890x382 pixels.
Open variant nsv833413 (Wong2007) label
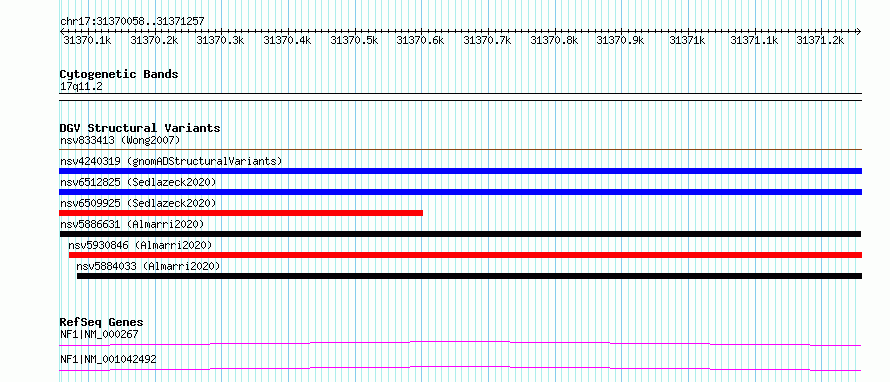(120, 140)
